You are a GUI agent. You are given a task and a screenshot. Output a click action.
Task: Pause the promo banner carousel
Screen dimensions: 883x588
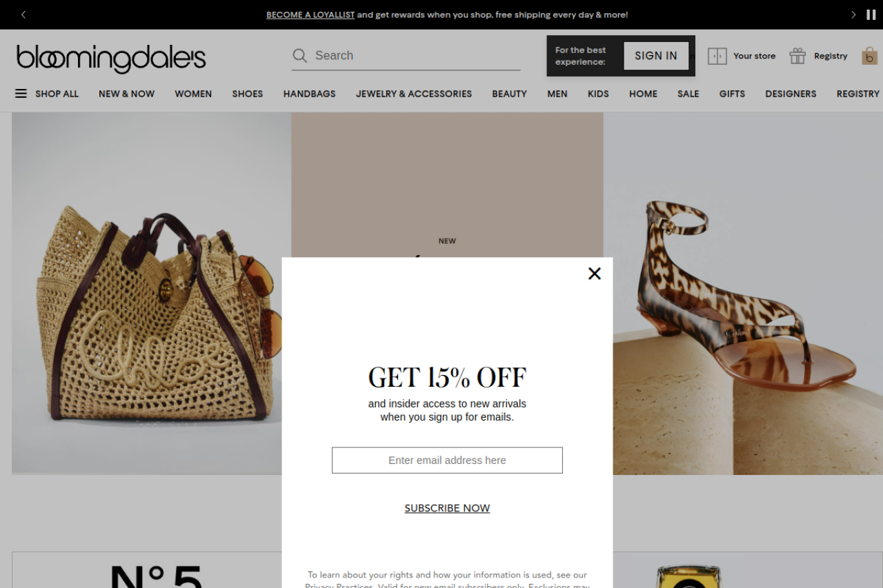click(x=871, y=14)
